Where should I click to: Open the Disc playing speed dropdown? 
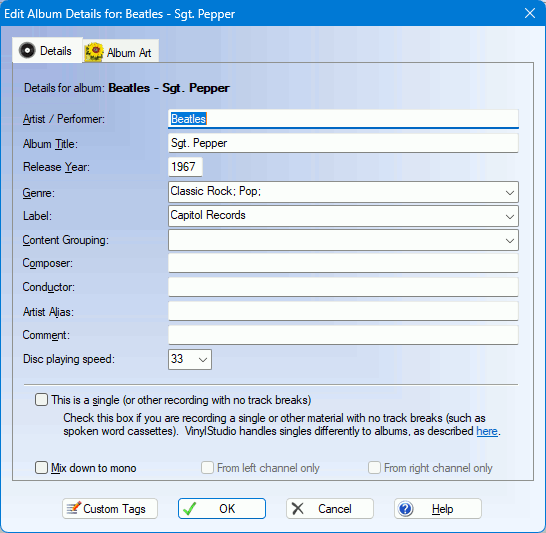pos(203,360)
